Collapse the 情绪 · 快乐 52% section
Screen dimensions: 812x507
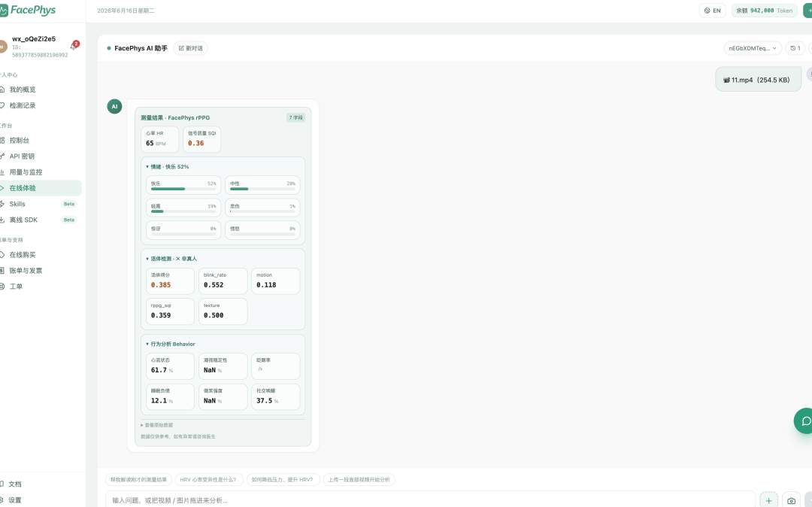click(167, 167)
